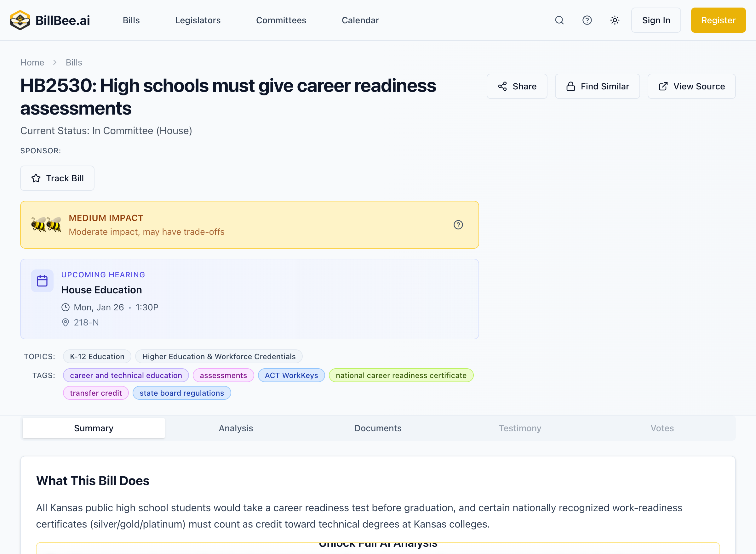Click the locked Find Similar button

[597, 87]
